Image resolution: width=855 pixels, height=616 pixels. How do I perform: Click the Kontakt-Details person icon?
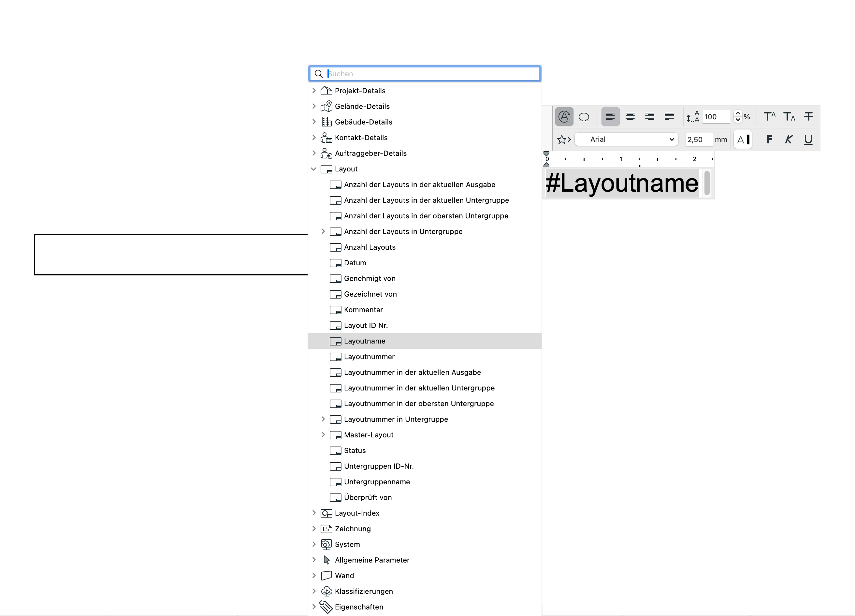pos(326,138)
